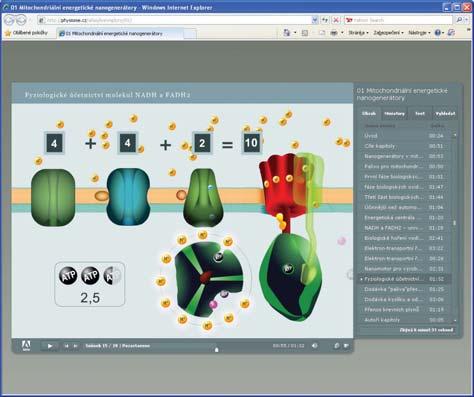Select the highlighted Fyziologické účetnictví entry

tap(405, 279)
